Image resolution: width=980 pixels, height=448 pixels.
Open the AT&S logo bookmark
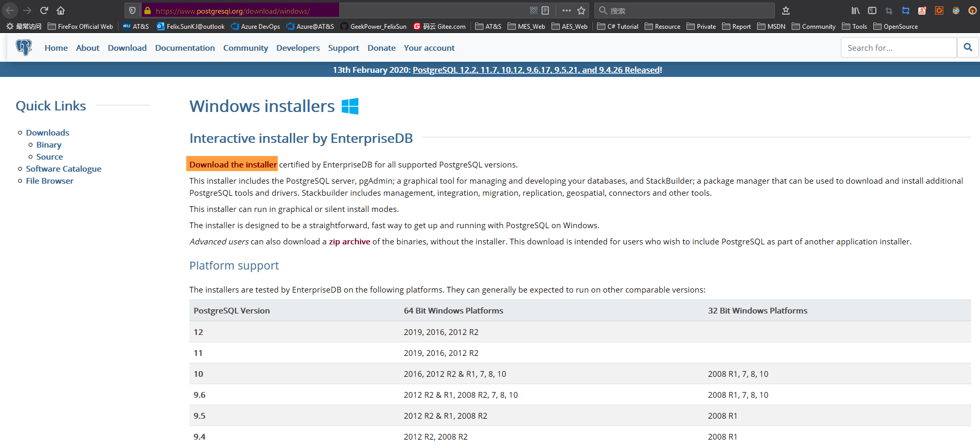click(x=136, y=26)
